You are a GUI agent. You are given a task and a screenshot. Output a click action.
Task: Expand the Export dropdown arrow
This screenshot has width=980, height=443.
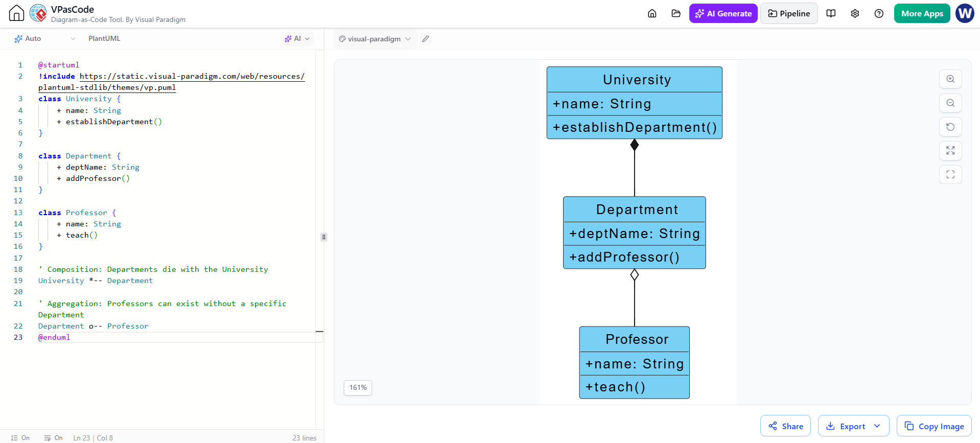[x=877, y=426]
